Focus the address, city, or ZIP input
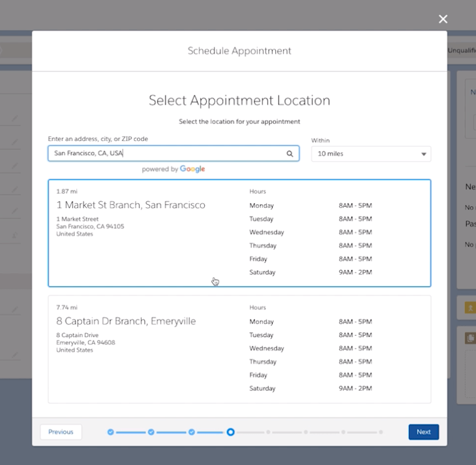The height and width of the screenshot is (465, 476). [166, 153]
